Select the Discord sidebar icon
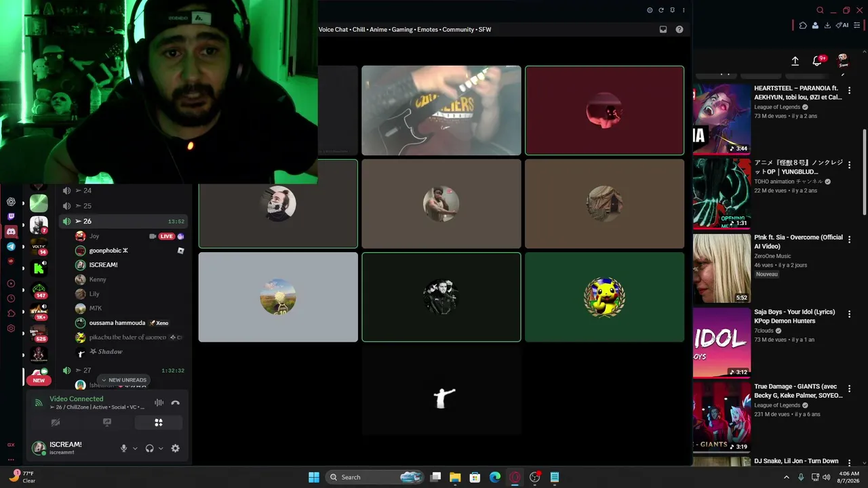 (11, 232)
